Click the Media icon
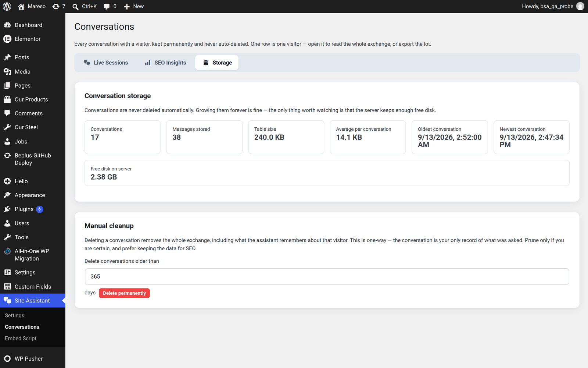588x368 pixels. click(7, 72)
